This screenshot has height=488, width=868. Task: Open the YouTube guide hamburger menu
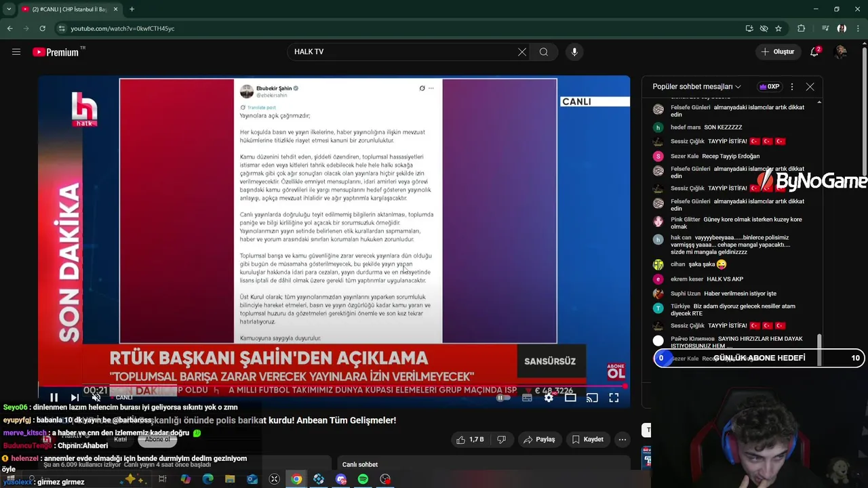[16, 52]
